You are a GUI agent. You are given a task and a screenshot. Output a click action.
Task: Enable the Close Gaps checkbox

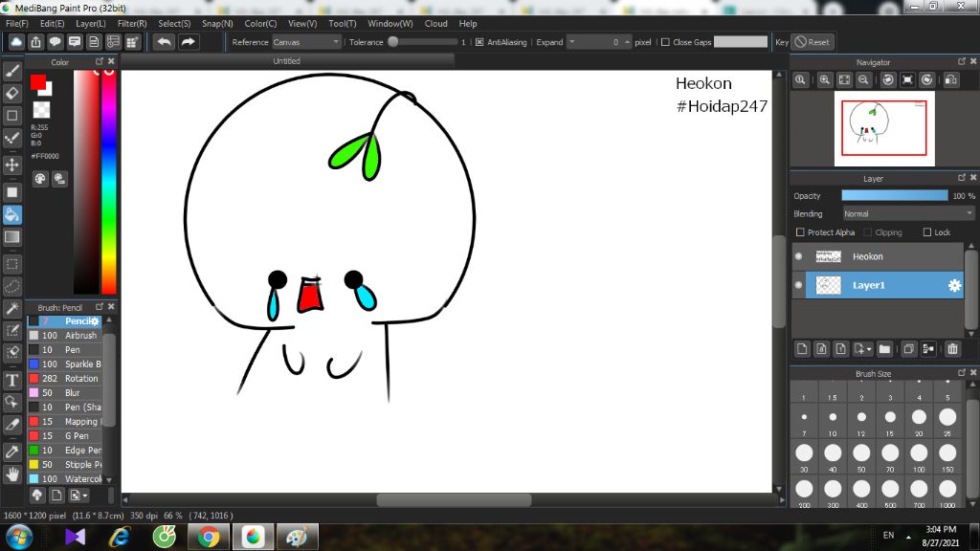665,42
